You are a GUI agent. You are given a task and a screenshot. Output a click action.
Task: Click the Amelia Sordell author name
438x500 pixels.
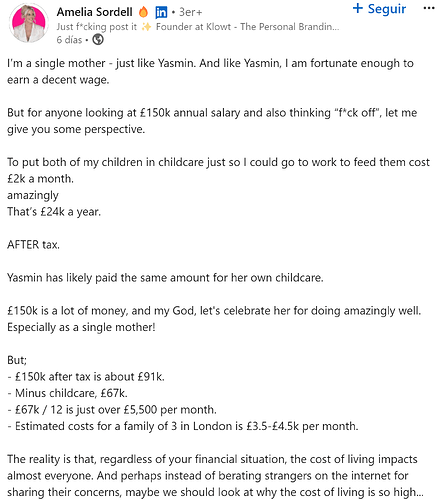94,12
